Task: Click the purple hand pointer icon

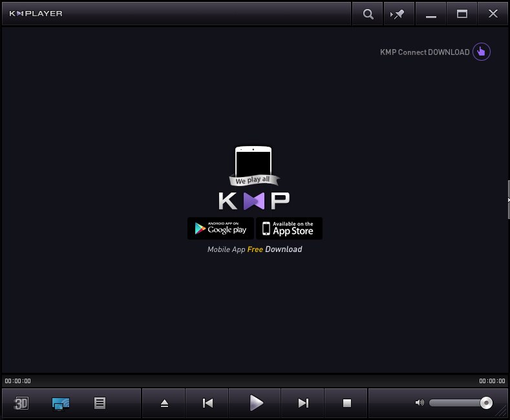Action: tap(482, 52)
